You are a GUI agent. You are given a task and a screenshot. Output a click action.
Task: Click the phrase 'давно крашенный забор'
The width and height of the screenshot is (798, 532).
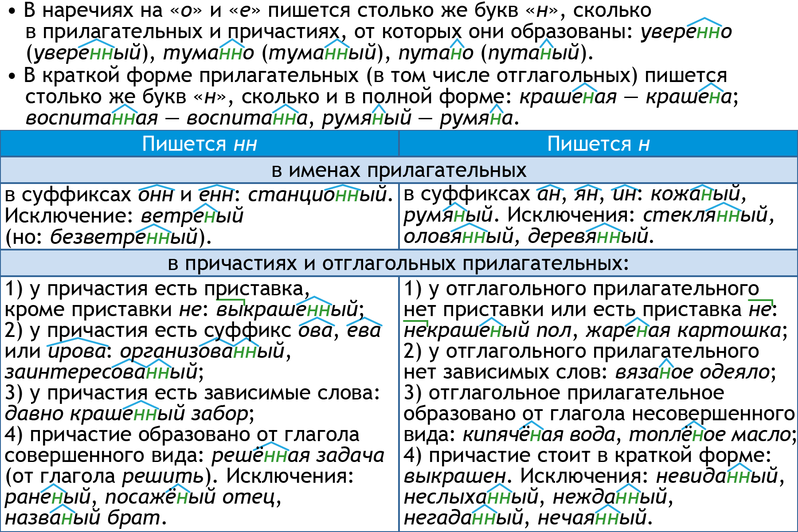(x=127, y=414)
